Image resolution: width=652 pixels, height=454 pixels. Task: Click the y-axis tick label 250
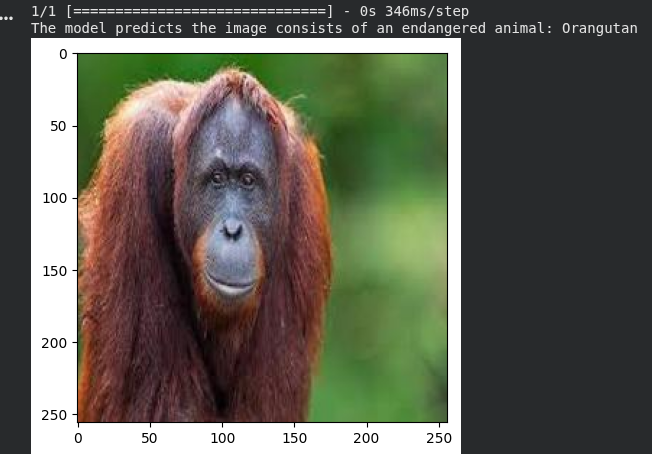pyautogui.click(x=53, y=414)
